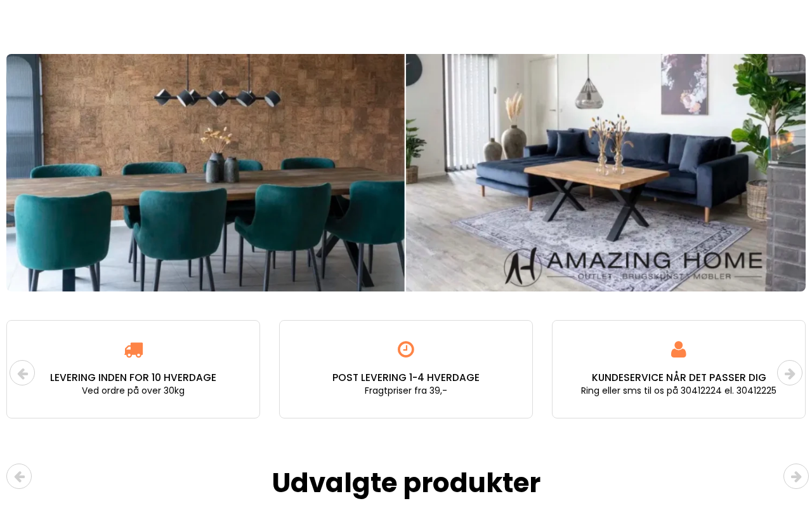
Task: Select 'Kundeservice når det passer dig' title
Action: point(679,378)
